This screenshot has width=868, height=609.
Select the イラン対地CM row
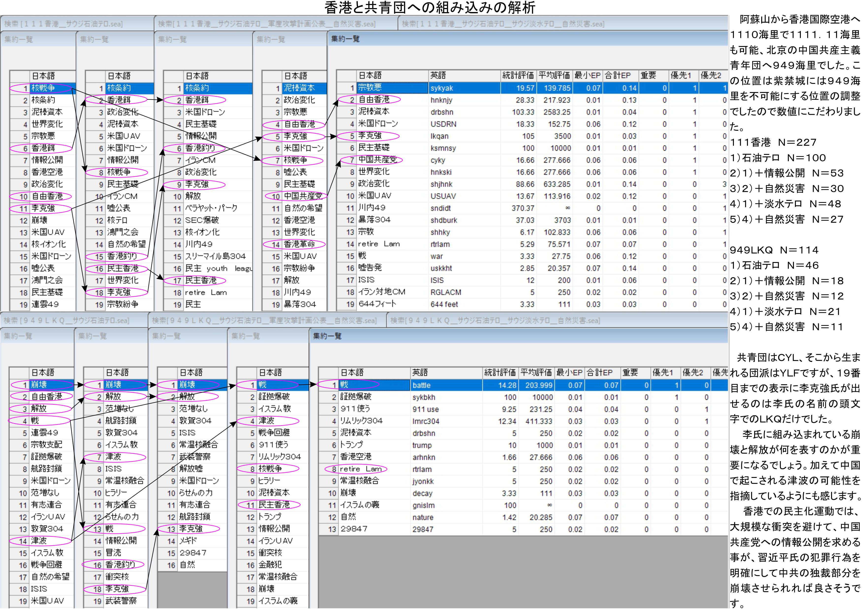381,292
